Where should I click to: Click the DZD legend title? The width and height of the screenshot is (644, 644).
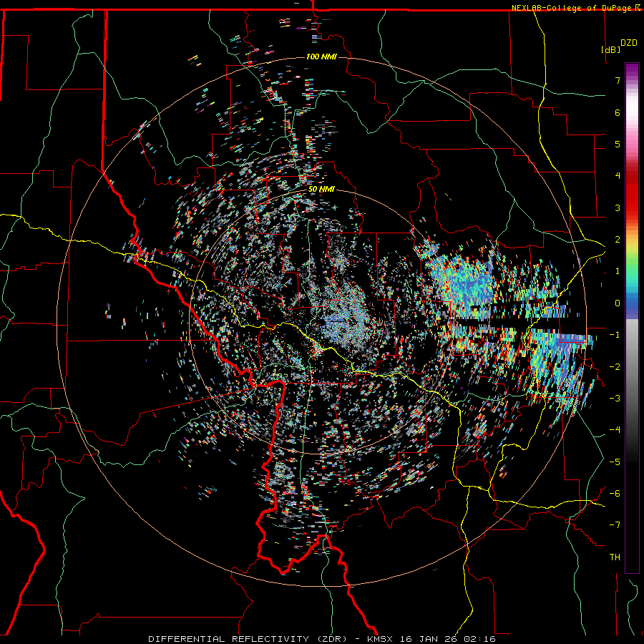[x=629, y=43]
